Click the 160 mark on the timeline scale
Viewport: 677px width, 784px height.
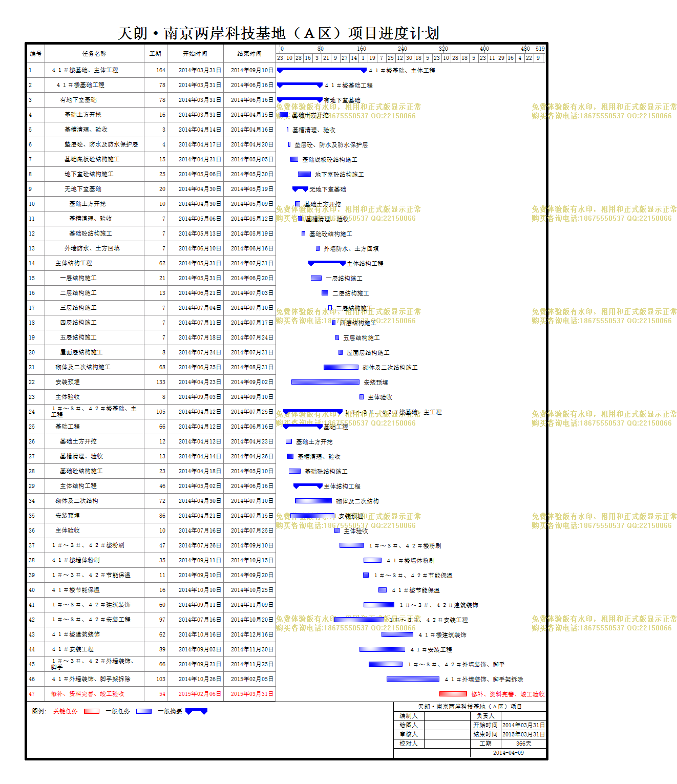pos(362,49)
